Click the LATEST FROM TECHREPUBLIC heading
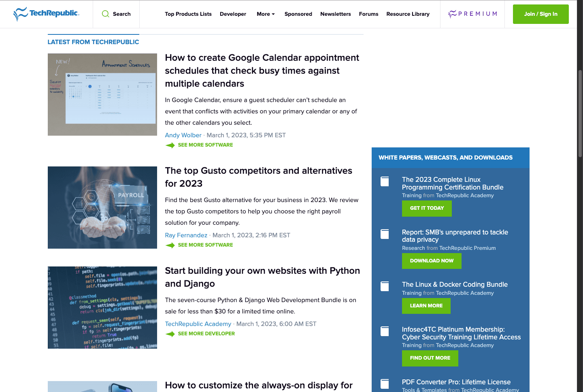 pos(93,42)
